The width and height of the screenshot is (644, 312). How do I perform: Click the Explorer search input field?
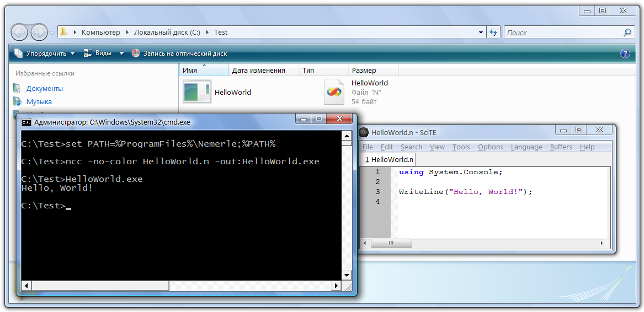[x=563, y=33]
